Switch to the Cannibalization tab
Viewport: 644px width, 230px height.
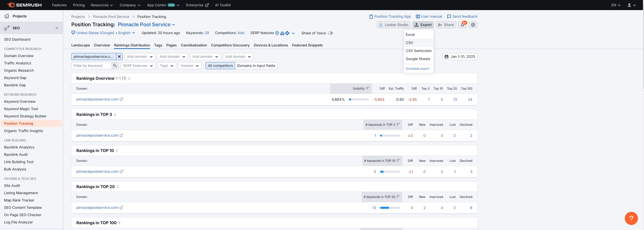[x=194, y=45]
